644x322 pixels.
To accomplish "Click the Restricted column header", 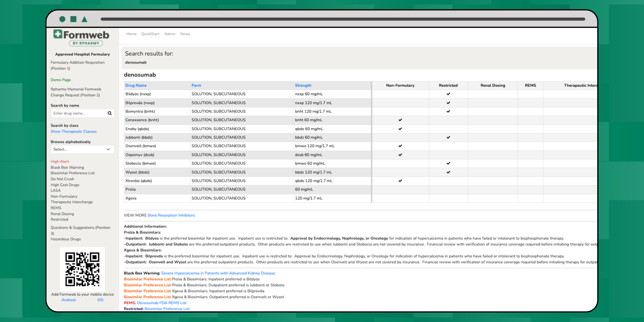I will pyautogui.click(x=448, y=86).
